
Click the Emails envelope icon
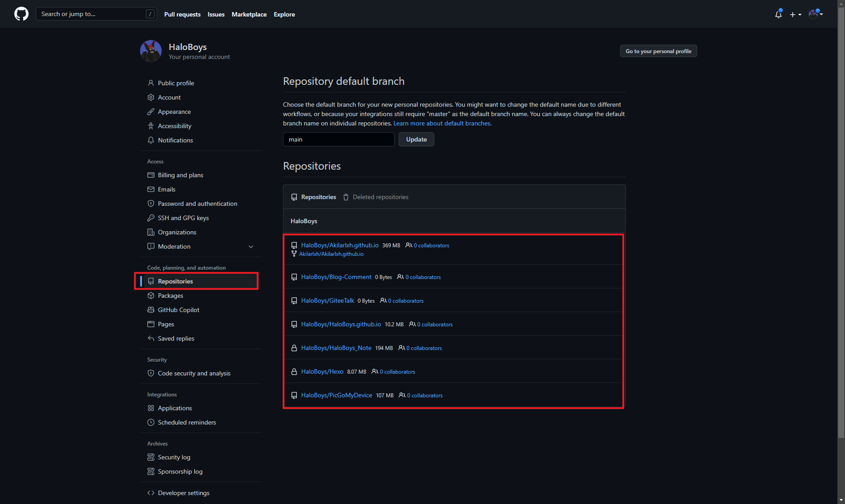click(151, 189)
